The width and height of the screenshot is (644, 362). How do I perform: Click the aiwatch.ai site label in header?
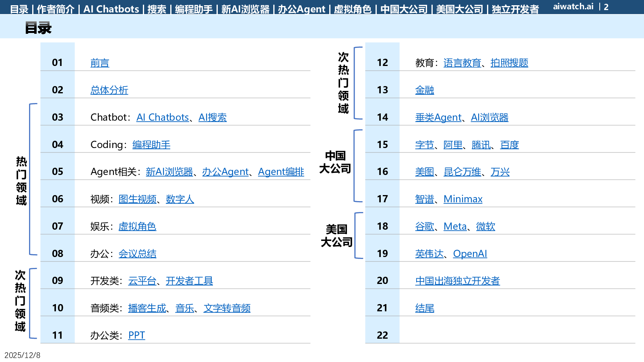[x=573, y=6]
